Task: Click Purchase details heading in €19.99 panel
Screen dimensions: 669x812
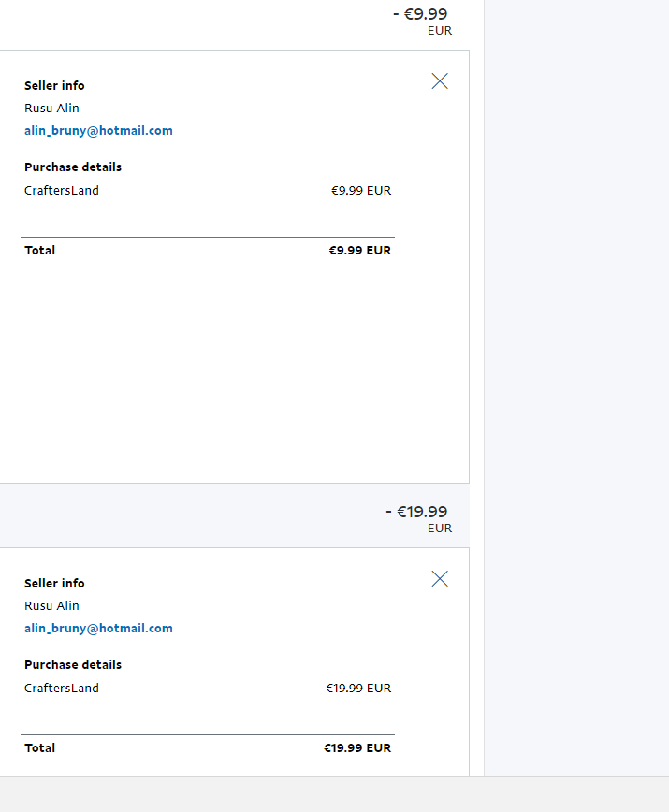Action: (73, 665)
